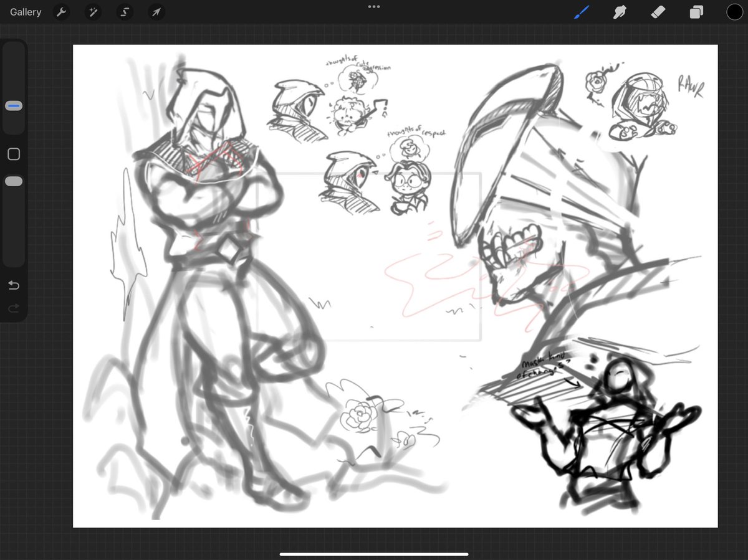Activate the Selection tool

pyautogui.click(x=124, y=12)
